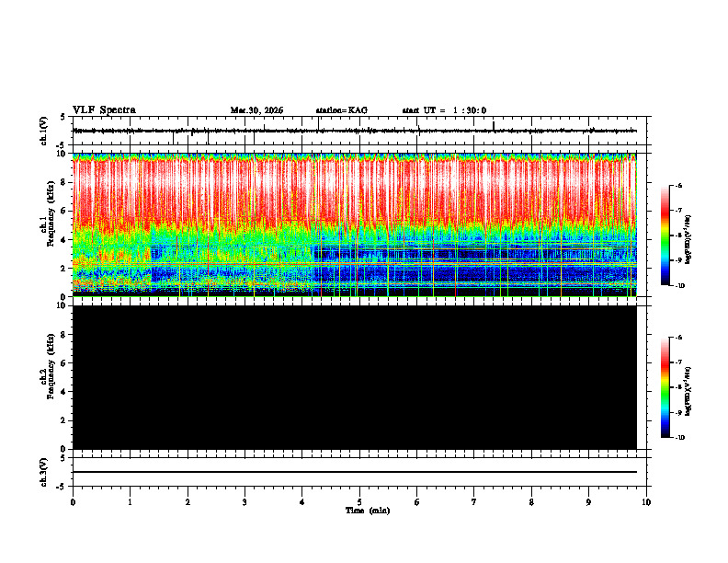Viewport: 728px width, 563px height.
Task: Click the spike near minute 7.3 in ch.1 waveform
Action: tap(494, 126)
